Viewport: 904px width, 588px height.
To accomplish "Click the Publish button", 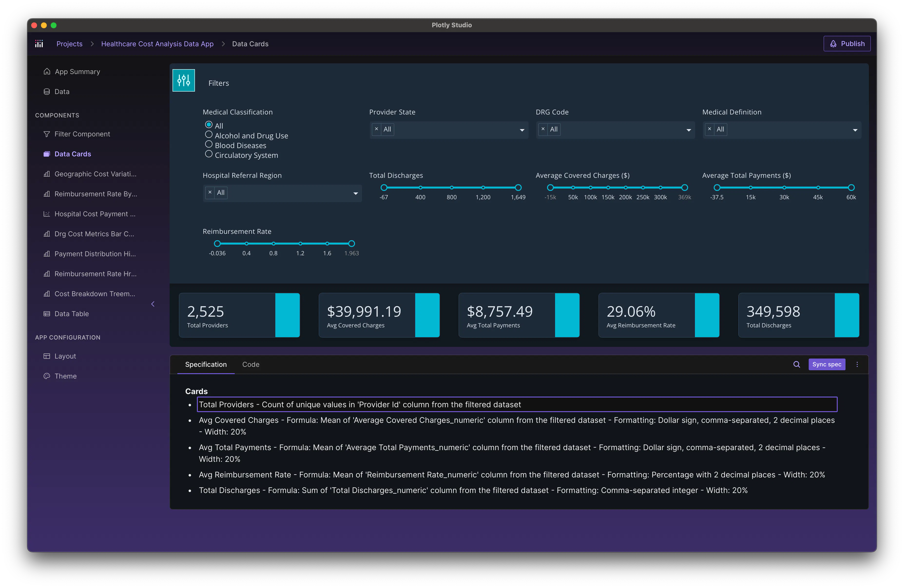I will (x=847, y=44).
